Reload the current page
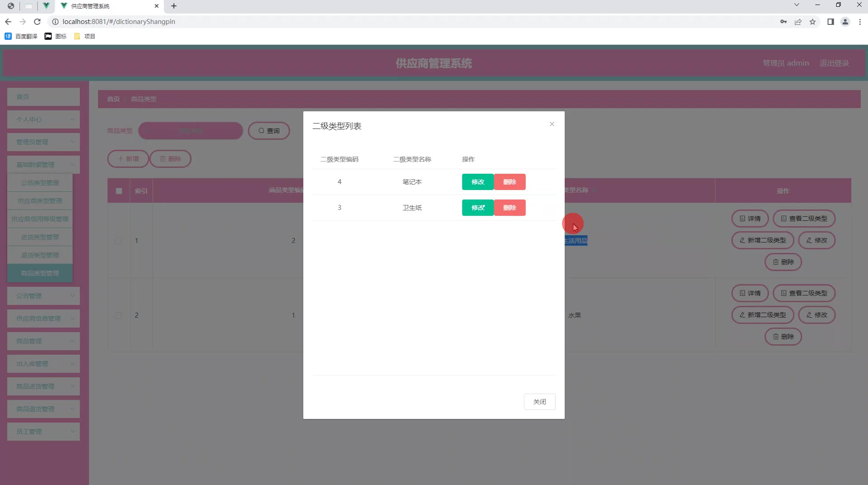The width and height of the screenshot is (868, 485). (x=38, y=22)
